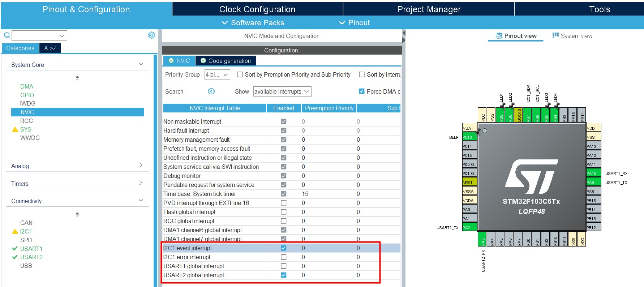The width and height of the screenshot is (644, 287).
Task: Select the NRST pin on the chip
Action: pos(469,182)
